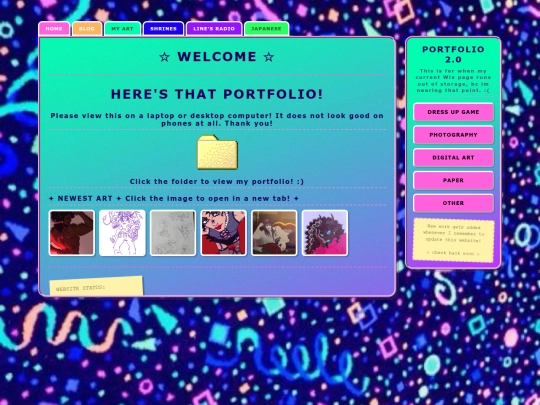Go to the BLOG tab
This screenshot has width=540, height=405.
coord(87,29)
